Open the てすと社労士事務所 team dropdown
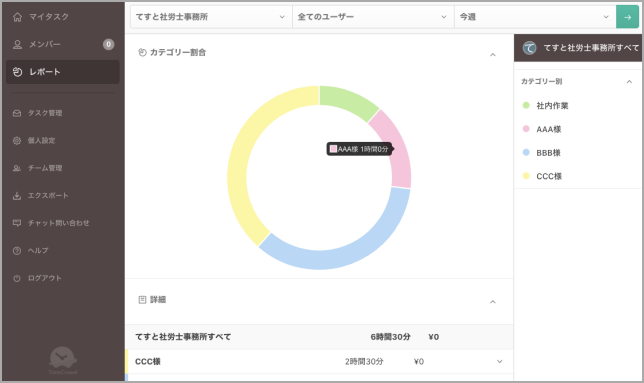The width and height of the screenshot is (644, 383). point(211,17)
